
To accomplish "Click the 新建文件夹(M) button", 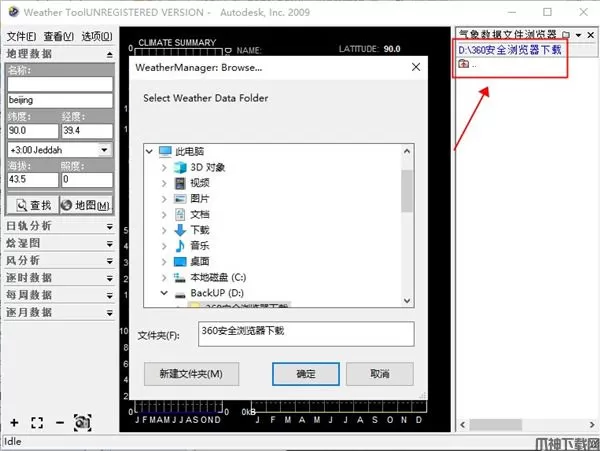I will (x=192, y=374).
